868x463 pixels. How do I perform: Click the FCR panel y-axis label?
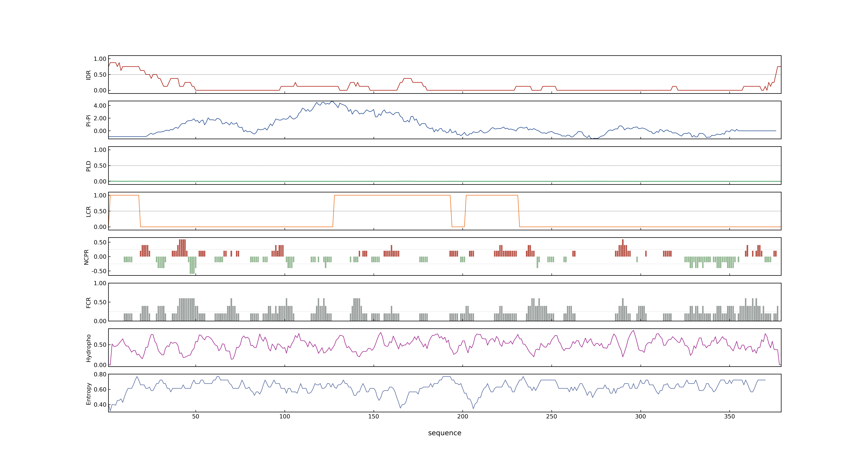point(88,302)
